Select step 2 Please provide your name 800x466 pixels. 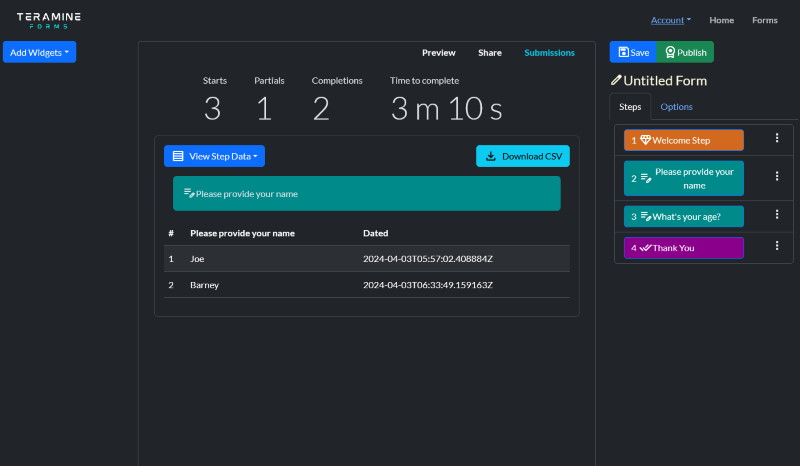tap(684, 178)
